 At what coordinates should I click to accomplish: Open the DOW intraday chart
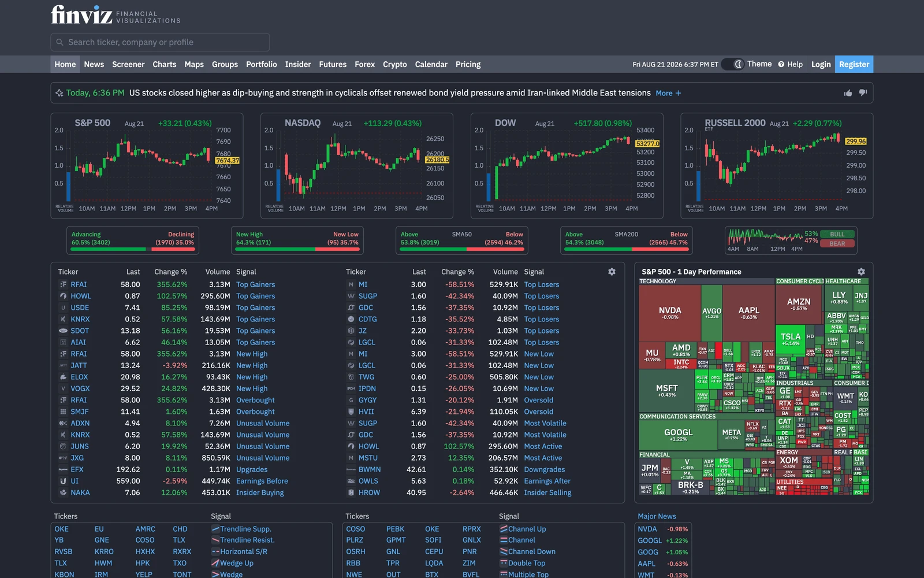[x=567, y=166]
